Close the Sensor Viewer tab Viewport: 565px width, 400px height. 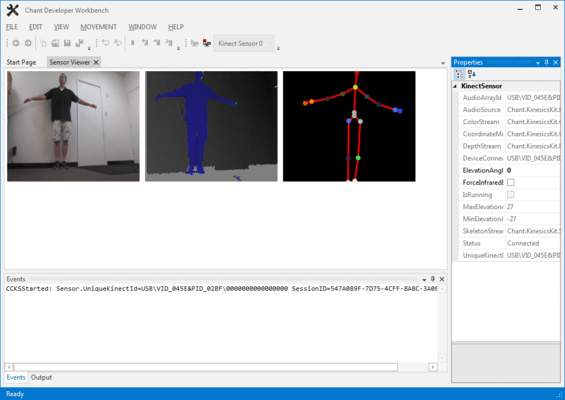[96, 62]
